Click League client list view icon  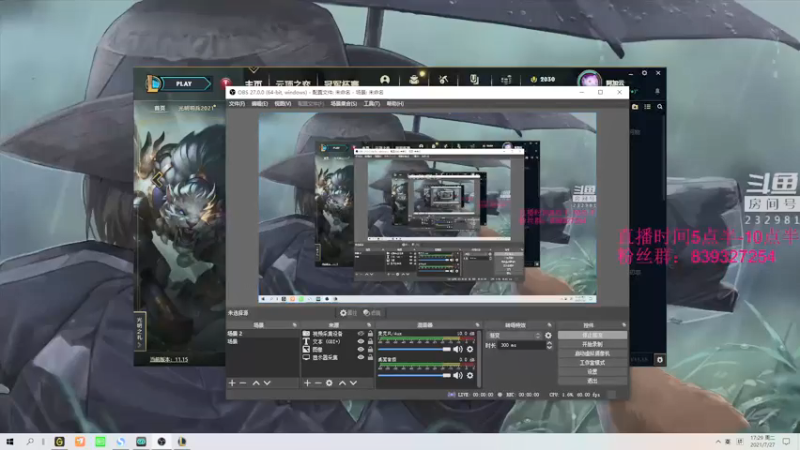[647, 107]
